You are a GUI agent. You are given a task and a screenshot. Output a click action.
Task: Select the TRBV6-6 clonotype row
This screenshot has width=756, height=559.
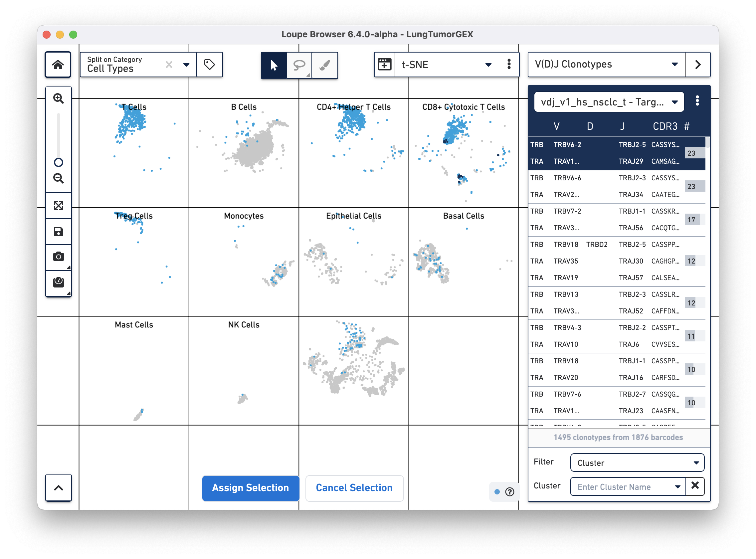click(617, 186)
